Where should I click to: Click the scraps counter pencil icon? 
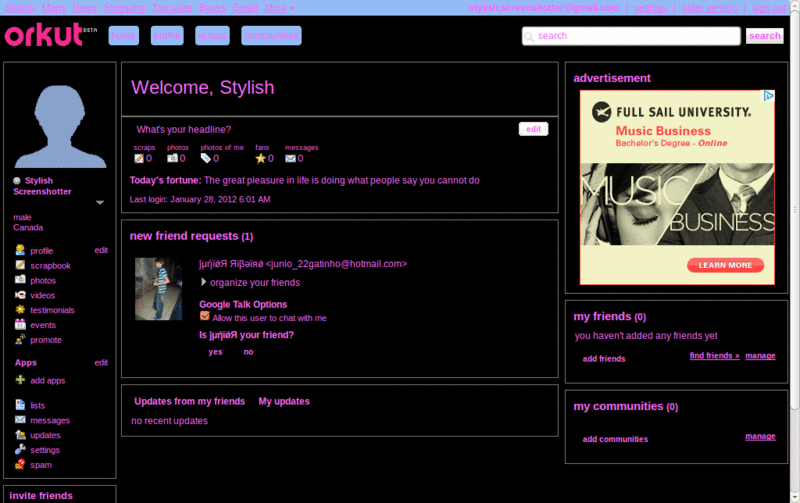139,159
